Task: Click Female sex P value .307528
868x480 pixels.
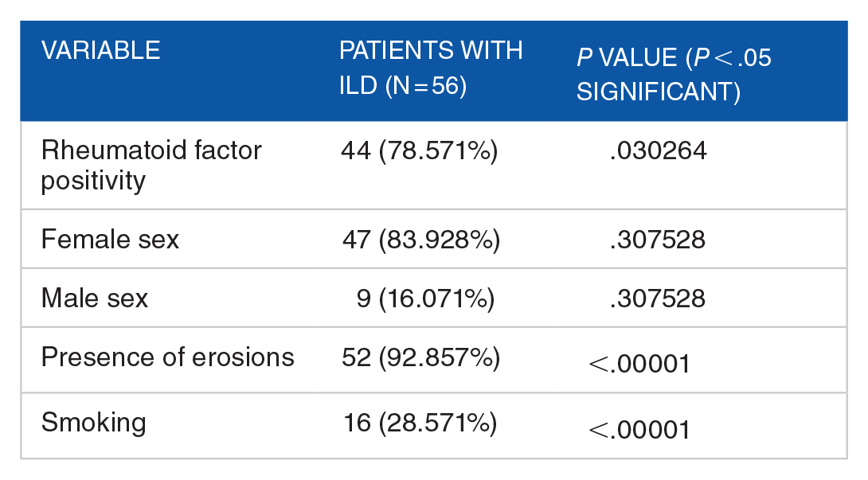Action: 657,240
